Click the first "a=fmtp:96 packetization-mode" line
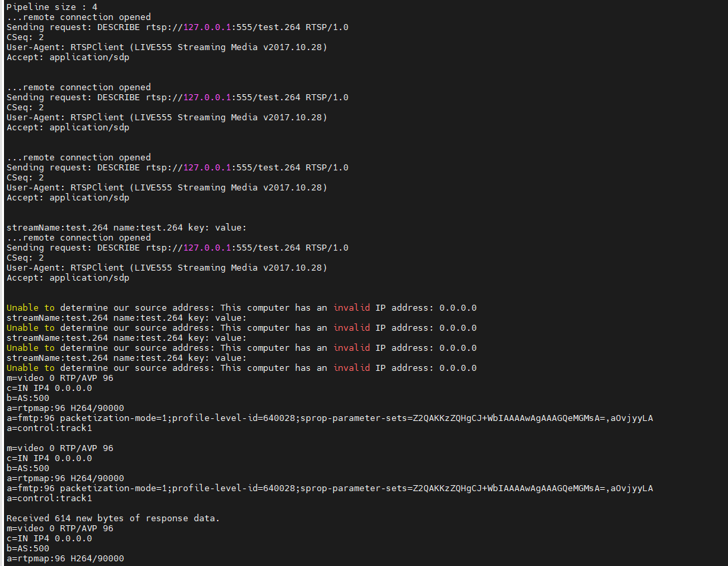The height and width of the screenshot is (566, 728). point(330,418)
